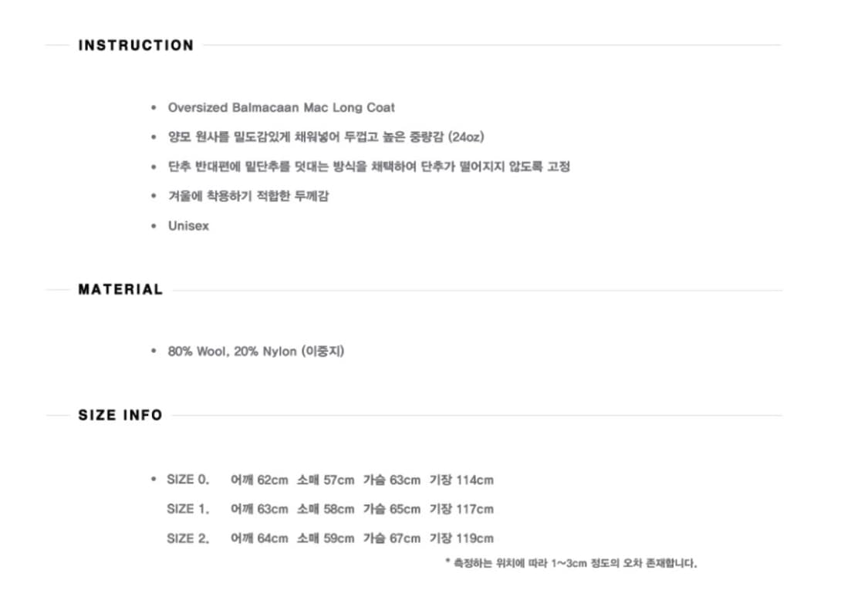Click the 겨울에 착용하기 적합한 두께감 line

[x=249, y=196]
